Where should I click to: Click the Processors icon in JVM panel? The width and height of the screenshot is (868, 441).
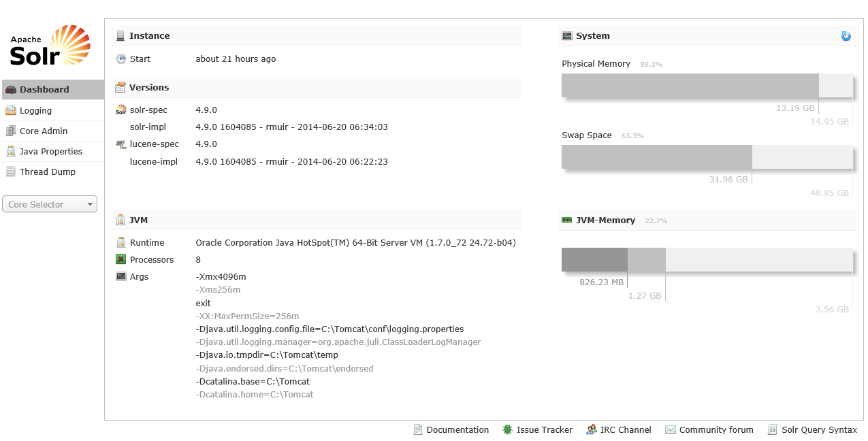tap(121, 259)
